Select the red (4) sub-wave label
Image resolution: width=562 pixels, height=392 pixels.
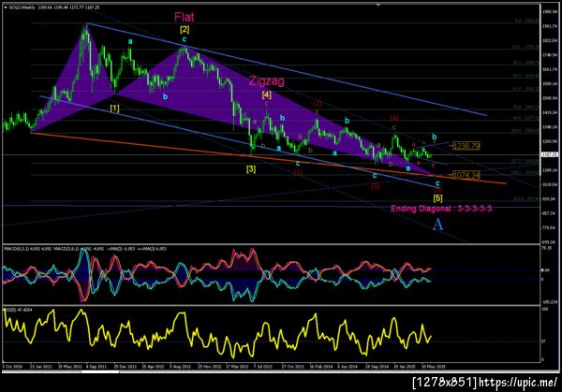point(394,118)
